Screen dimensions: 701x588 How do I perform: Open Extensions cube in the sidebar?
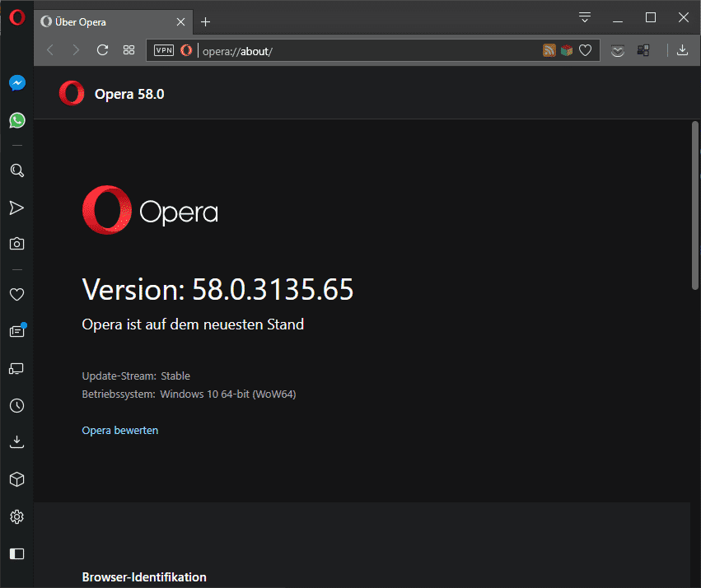17,479
